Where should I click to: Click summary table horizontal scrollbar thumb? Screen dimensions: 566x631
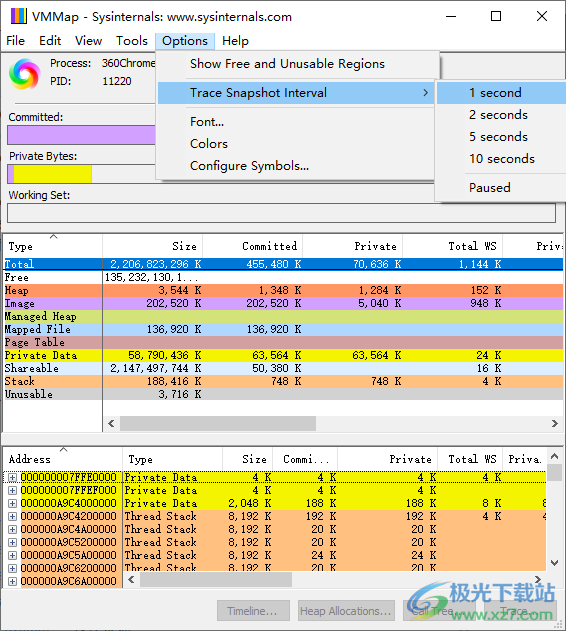point(218,423)
